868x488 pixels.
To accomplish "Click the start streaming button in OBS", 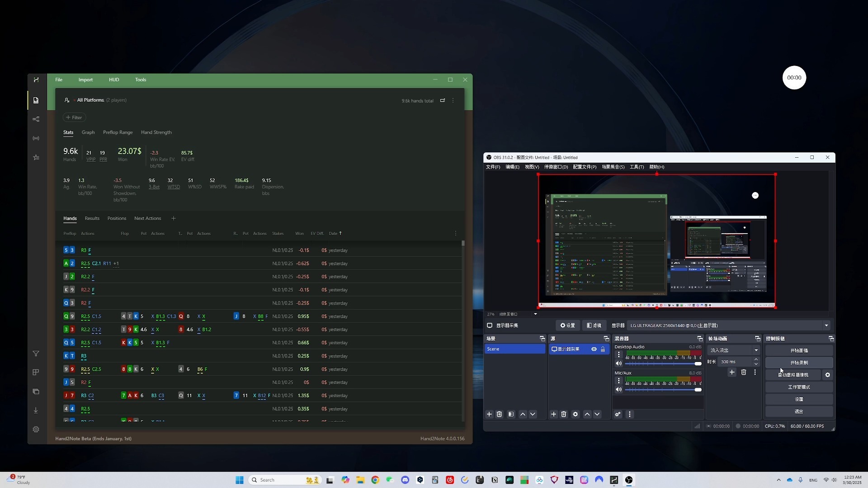I will coord(799,350).
